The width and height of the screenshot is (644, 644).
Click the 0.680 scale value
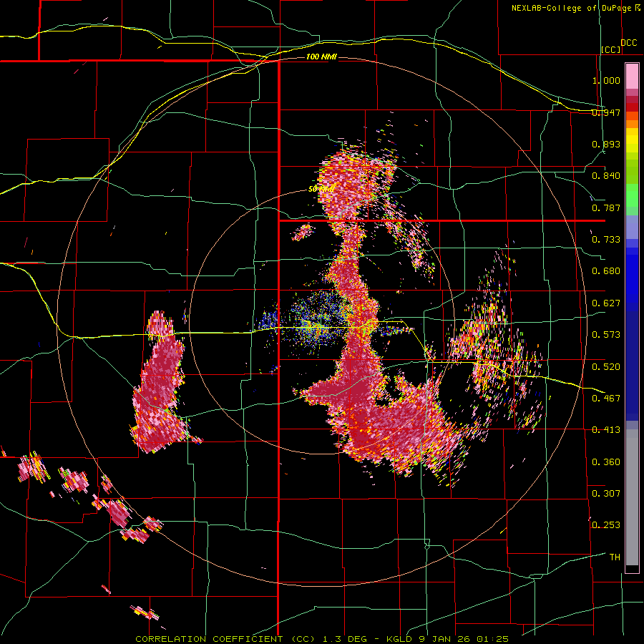coord(606,271)
